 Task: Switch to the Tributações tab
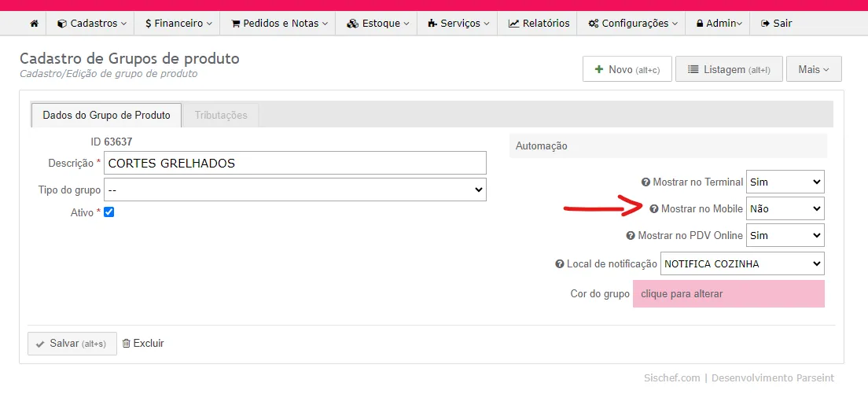[221, 116]
